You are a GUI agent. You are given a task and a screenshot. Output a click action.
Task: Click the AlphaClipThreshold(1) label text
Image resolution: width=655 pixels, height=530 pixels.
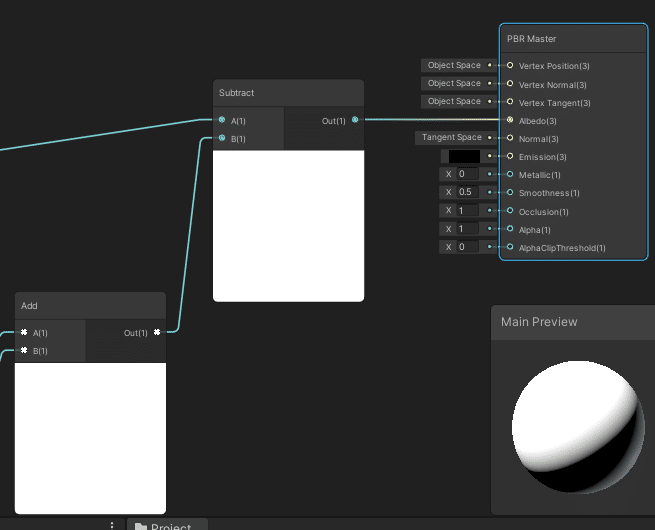562,248
